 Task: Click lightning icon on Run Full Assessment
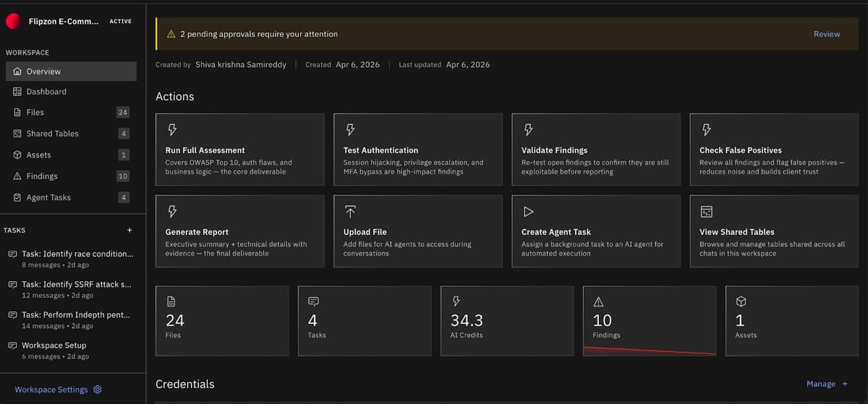pos(171,129)
